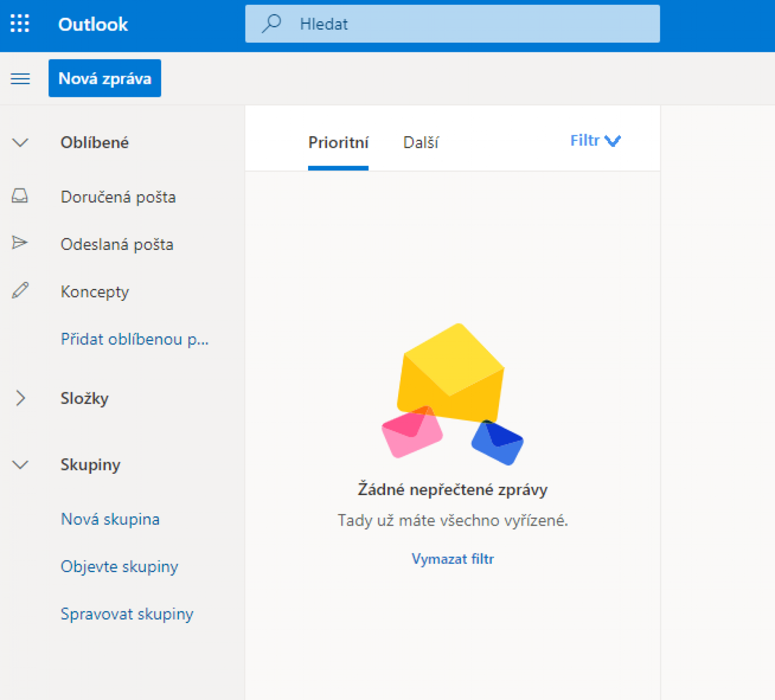Switch to the Další tab
Viewport: 775px width, 700px height.
pos(421,142)
